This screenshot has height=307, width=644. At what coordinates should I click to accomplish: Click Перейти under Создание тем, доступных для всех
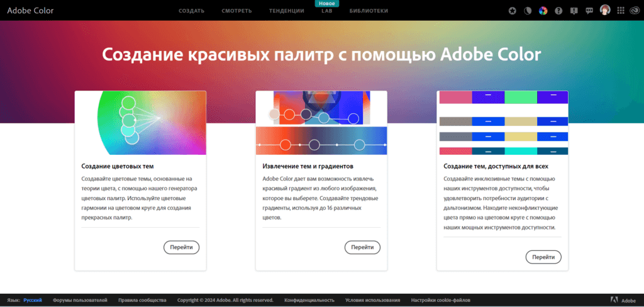pyautogui.click(x=543, y=257)
